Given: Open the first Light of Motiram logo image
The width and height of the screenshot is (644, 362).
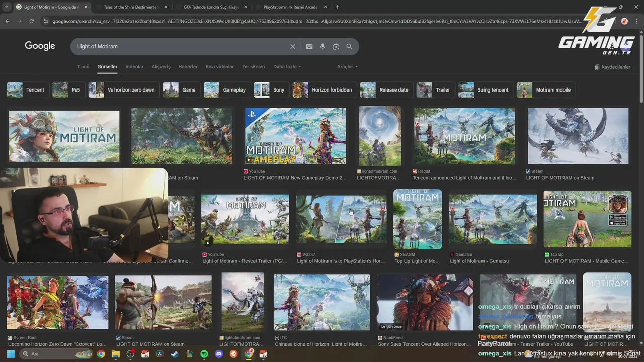Looking at the screenshot, I should (64, 136).
